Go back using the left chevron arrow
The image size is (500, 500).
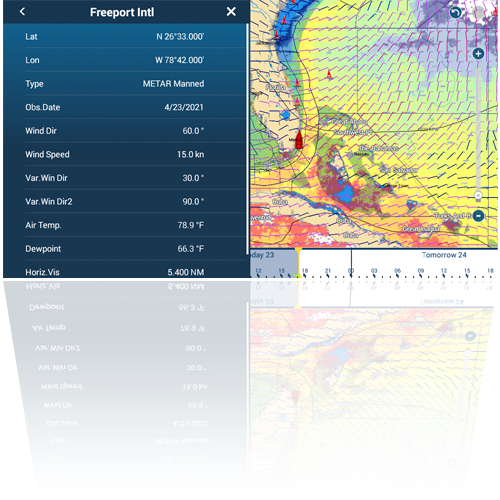coord(22,12)
